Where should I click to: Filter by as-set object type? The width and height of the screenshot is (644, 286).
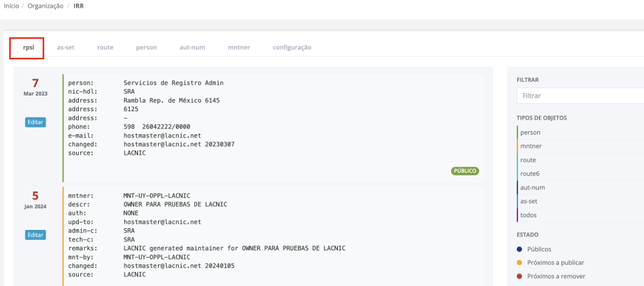coord(529,201)
